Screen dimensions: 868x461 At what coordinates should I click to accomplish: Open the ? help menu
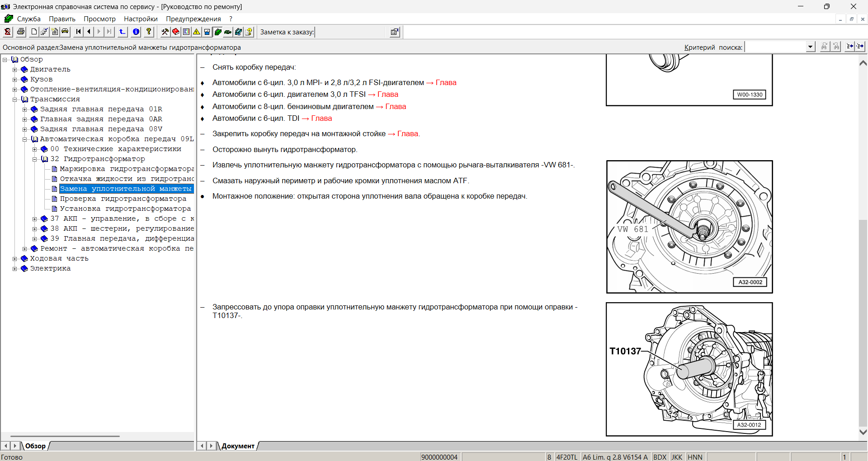coord(231,19)
